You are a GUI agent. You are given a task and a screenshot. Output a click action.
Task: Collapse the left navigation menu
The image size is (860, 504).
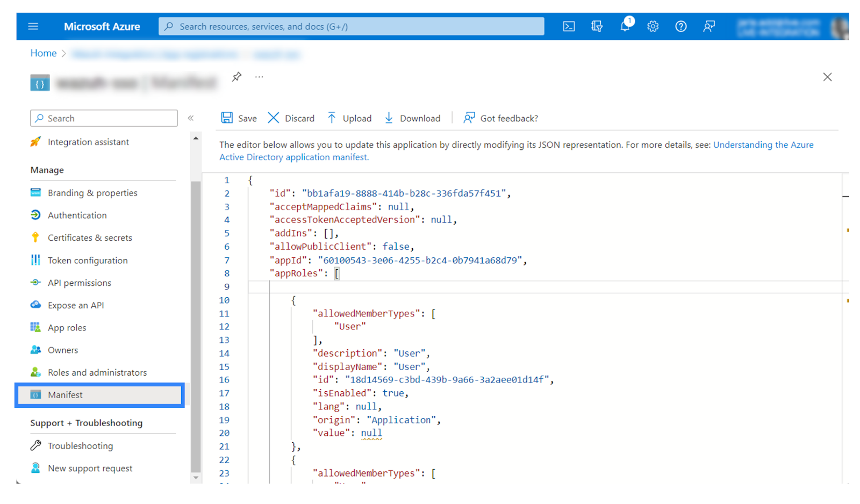[x=191, y=118]
